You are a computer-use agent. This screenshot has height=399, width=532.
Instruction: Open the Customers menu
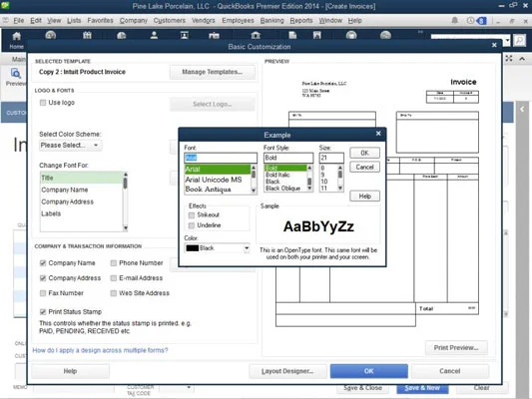point(170,20)
